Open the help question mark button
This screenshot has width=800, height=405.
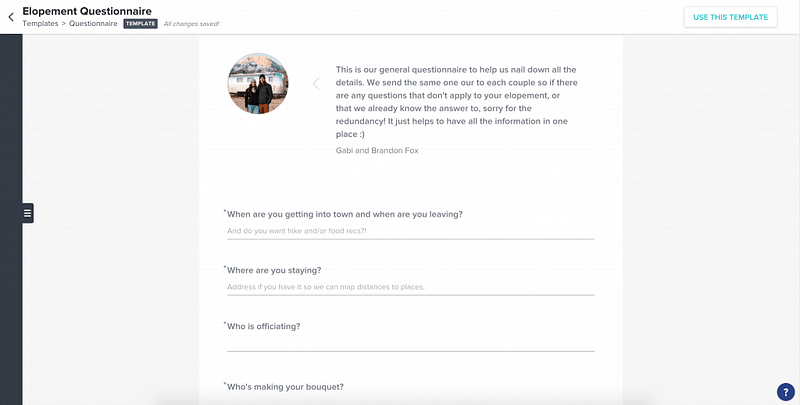[785, 391]
